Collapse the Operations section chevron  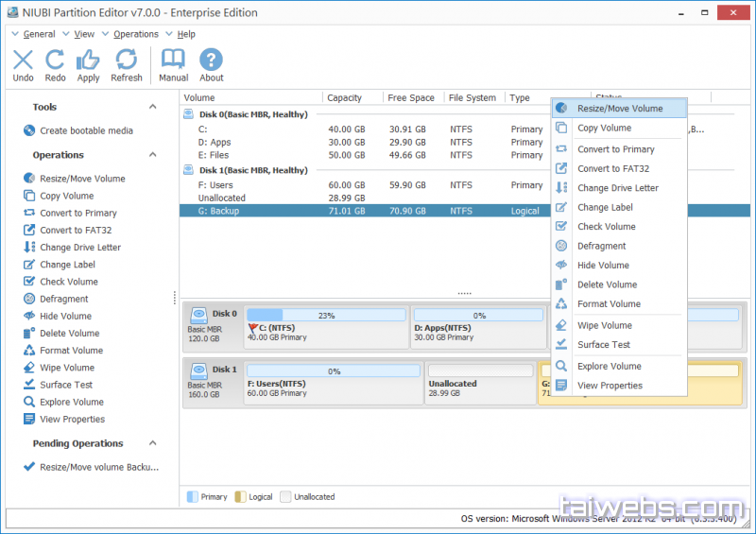click(153, 155)
